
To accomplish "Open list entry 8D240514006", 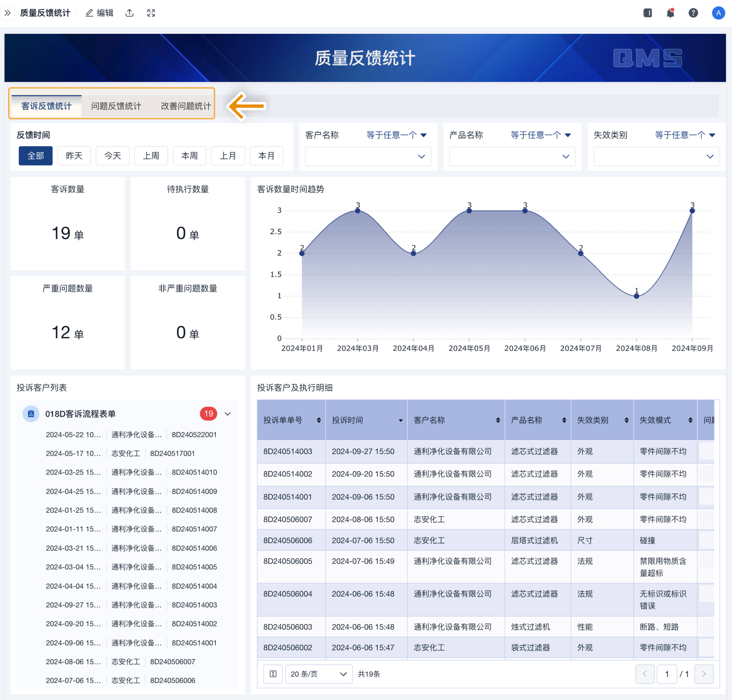I will [131, 548].
